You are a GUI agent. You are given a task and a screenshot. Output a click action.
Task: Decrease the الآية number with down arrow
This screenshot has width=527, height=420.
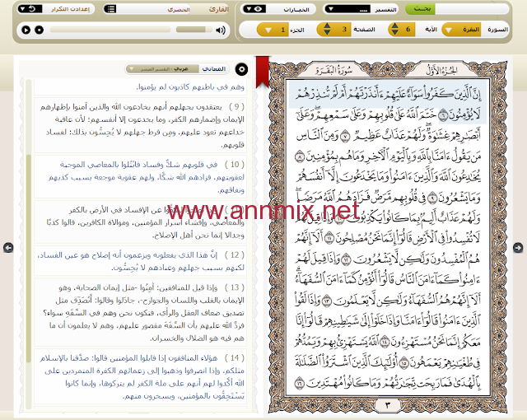pyautogui.click(x=395, y=33)
